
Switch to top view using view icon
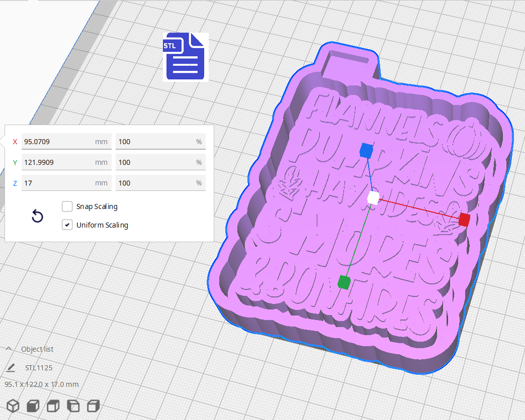(x=52, y=405)
